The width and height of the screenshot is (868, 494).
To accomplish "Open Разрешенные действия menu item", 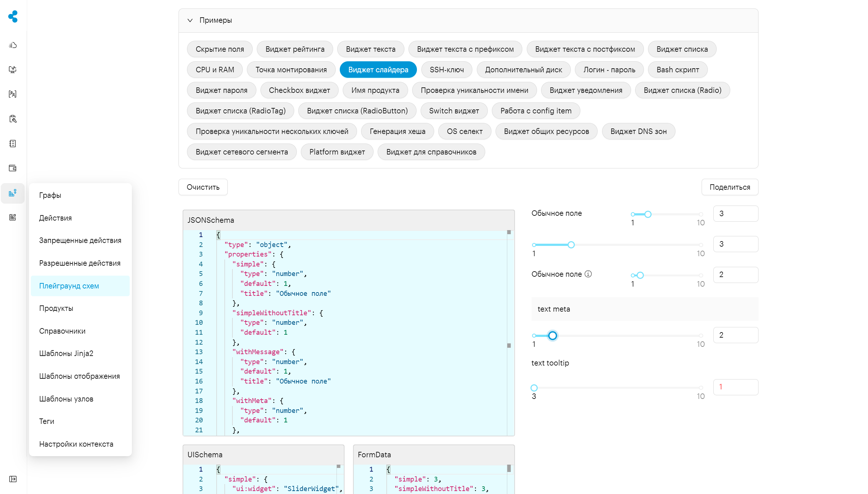I will (x=80, y=263).
